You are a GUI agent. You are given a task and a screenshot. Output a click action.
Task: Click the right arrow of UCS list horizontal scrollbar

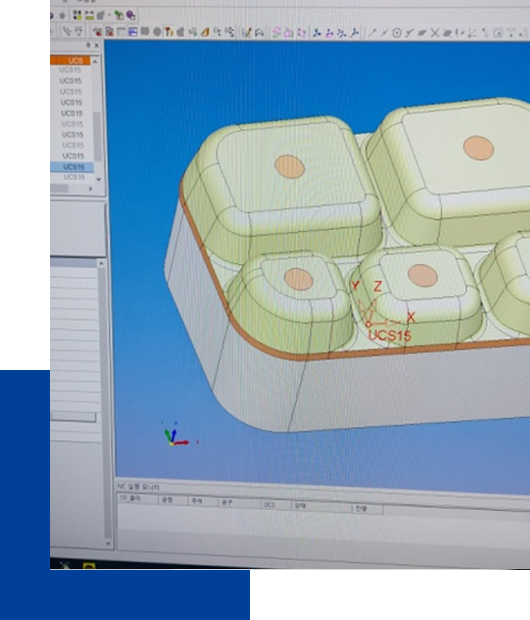coord(90,189)
